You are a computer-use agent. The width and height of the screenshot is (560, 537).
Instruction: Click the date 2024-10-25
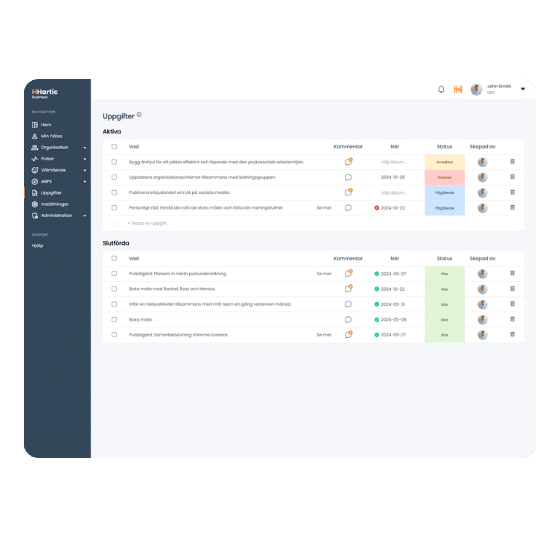[x=393, y=177]
